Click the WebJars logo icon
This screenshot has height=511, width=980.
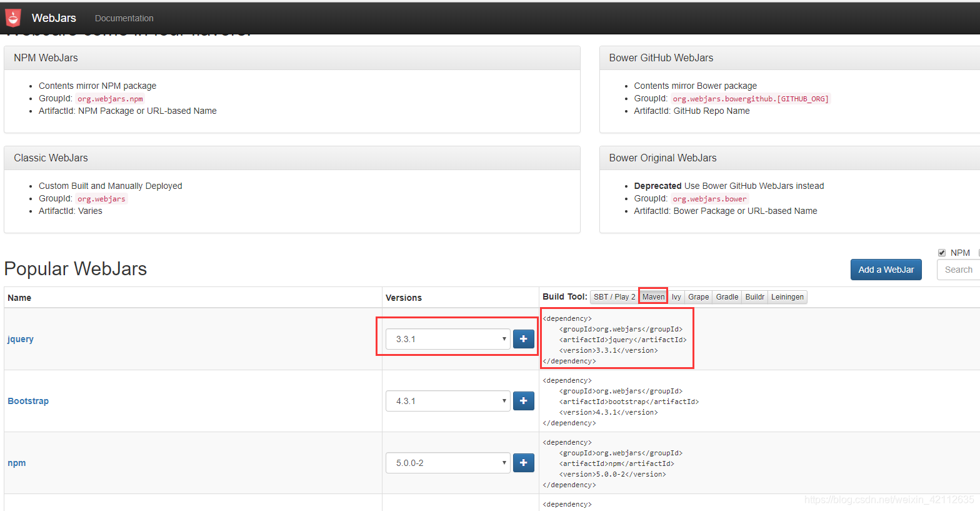[x=13, y=18]
